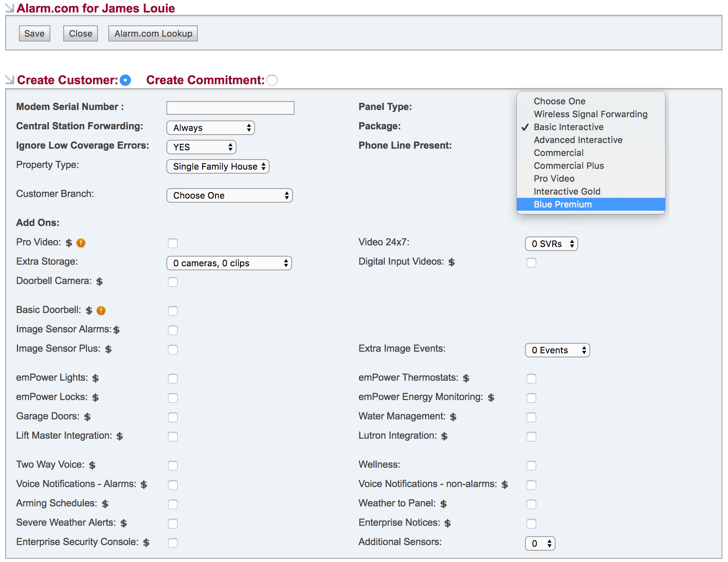The height and width of the screenshot is (562, 728).
Task: Click the Lift Master Integration dollar icon
Action: 120,436
